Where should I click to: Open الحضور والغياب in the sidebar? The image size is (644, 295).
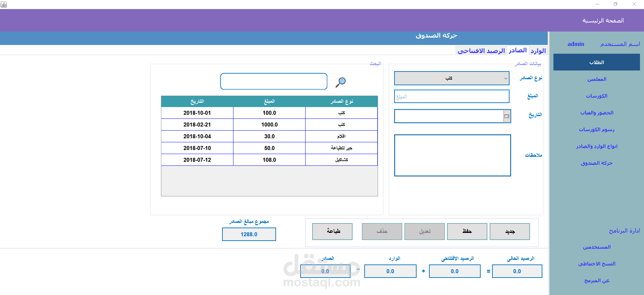[x=596, y=113]
